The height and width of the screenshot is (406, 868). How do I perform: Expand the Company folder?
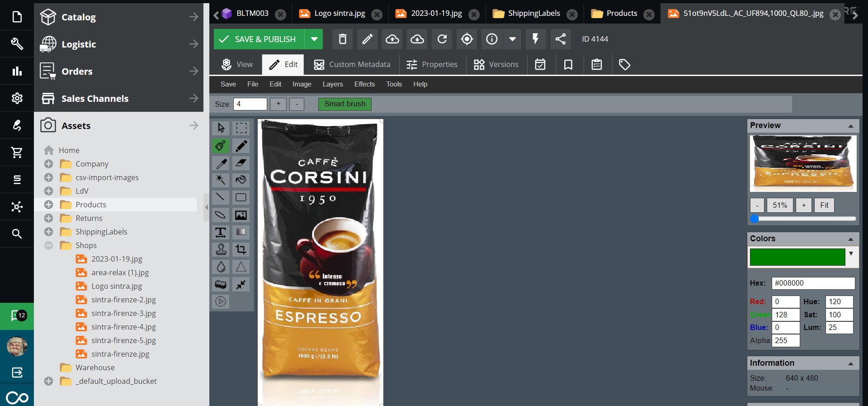tap(49, 164)
